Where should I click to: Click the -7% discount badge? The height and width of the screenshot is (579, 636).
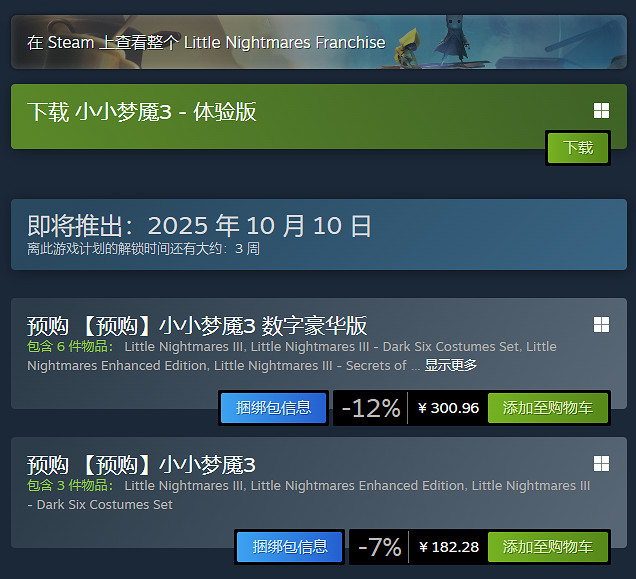[x=379, y=547]
